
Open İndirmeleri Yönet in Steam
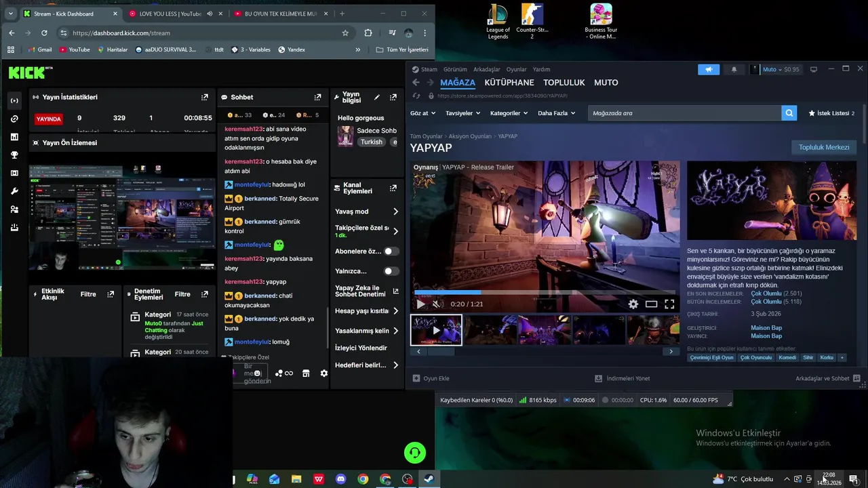click(623, 378)
